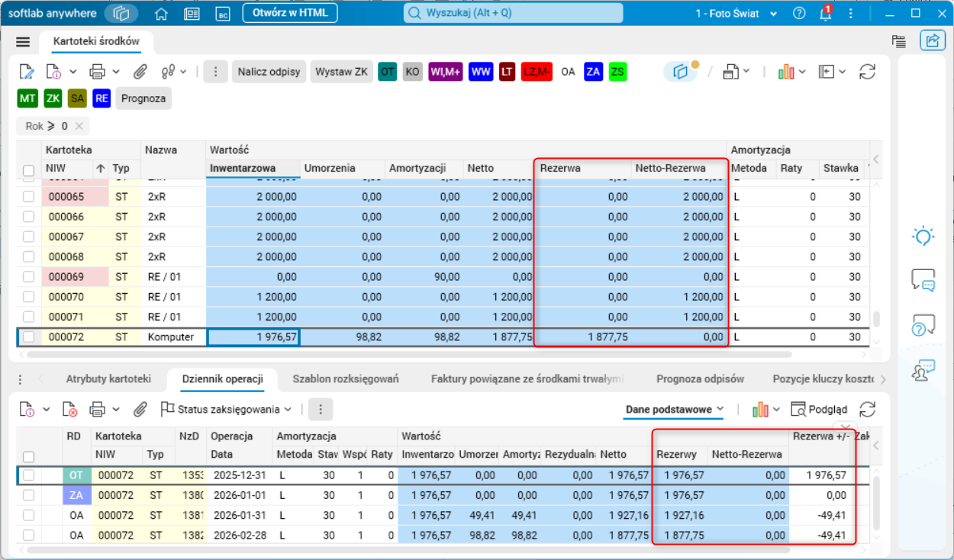The height and width of the screenshot is (560, 954).
Task: Open the Dane podstawowe view dropdown
Action: [675, 410]
